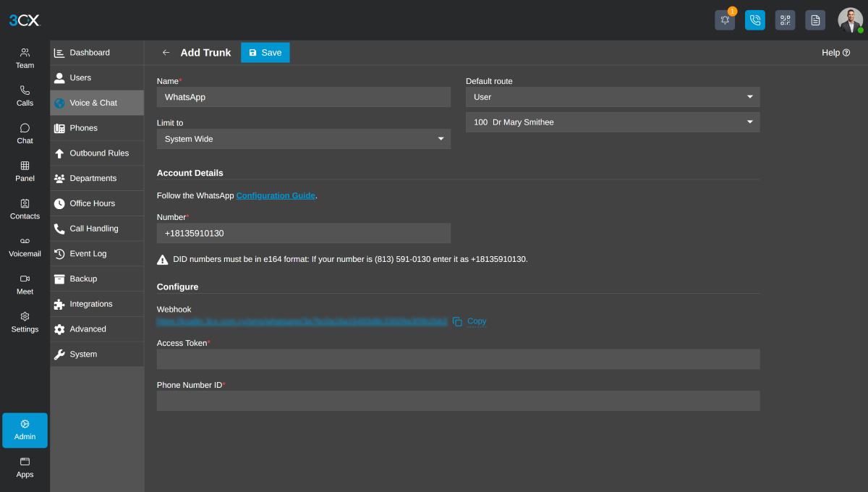Open the user profile avatar
The image size is (868, 492).
coord(850,20)
